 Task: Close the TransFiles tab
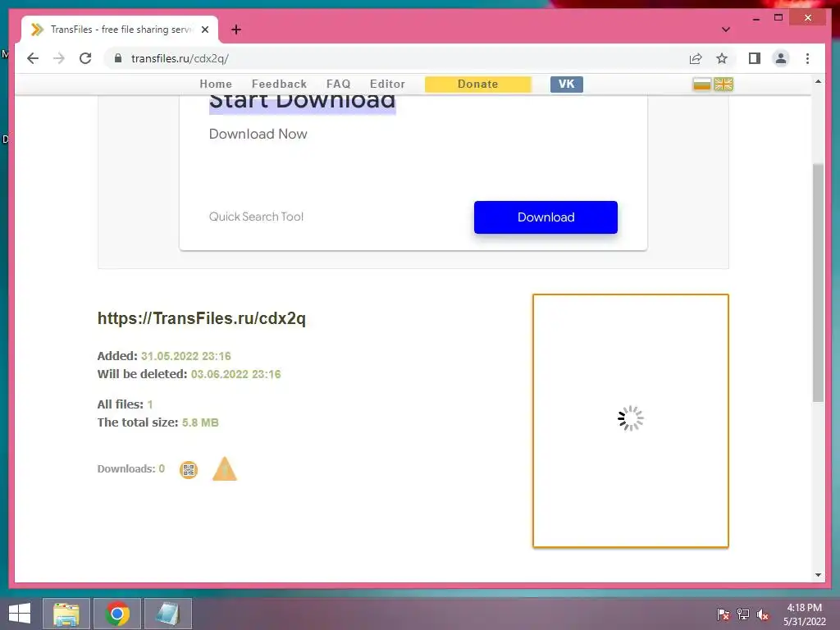coord(204,30)
